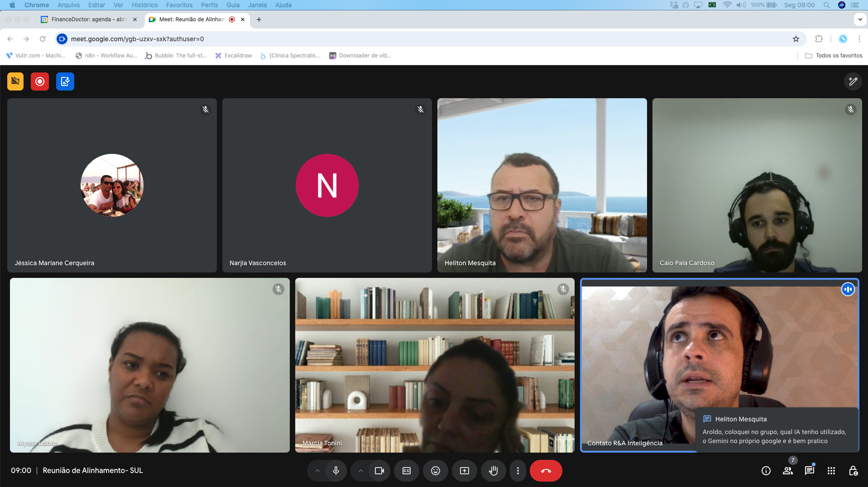Open the chat with everyone panel
868x487 pixels.
click(x=810, y=471)
